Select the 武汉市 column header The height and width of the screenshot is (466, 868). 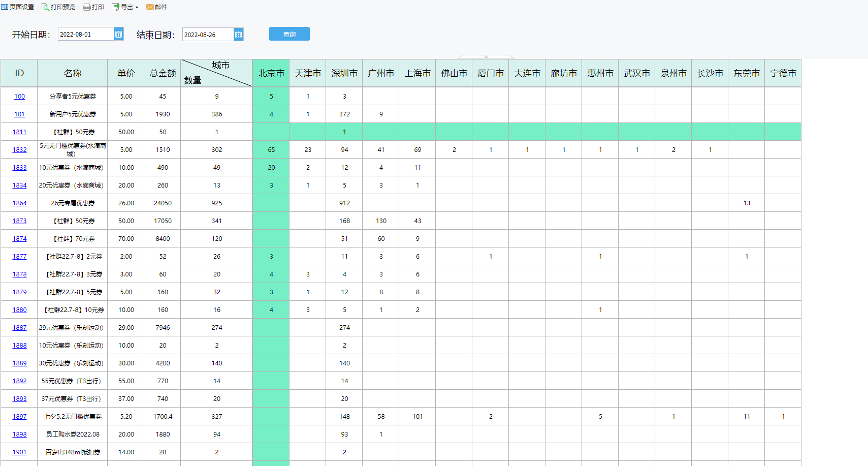click(x=637, y=73)
